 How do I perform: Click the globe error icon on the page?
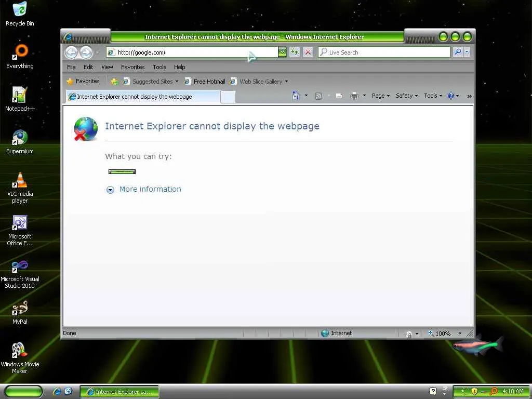click(x=86, y=129)
